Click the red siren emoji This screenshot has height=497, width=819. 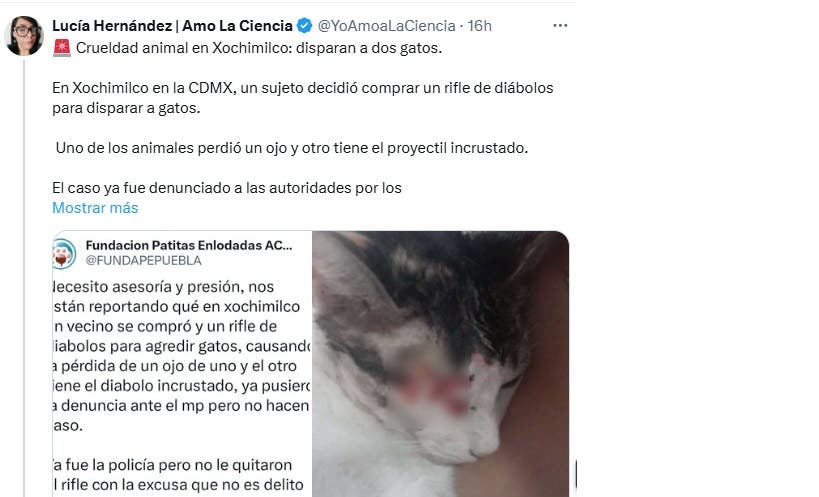click(x=62, y=48)
